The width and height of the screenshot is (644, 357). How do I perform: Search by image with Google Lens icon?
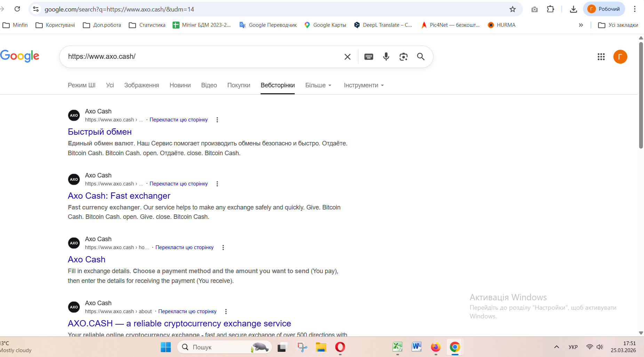point(403,57)
